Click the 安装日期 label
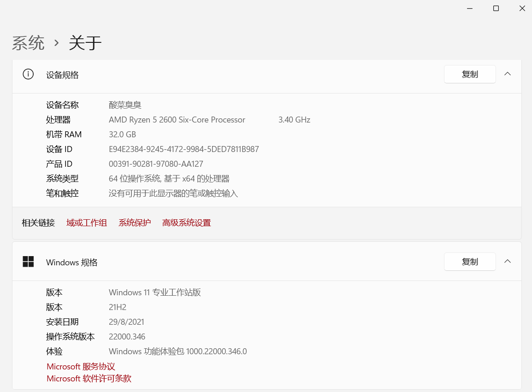The height and width of the screenshot is (392, 532). pyautogui.click(x=62, y=322)
